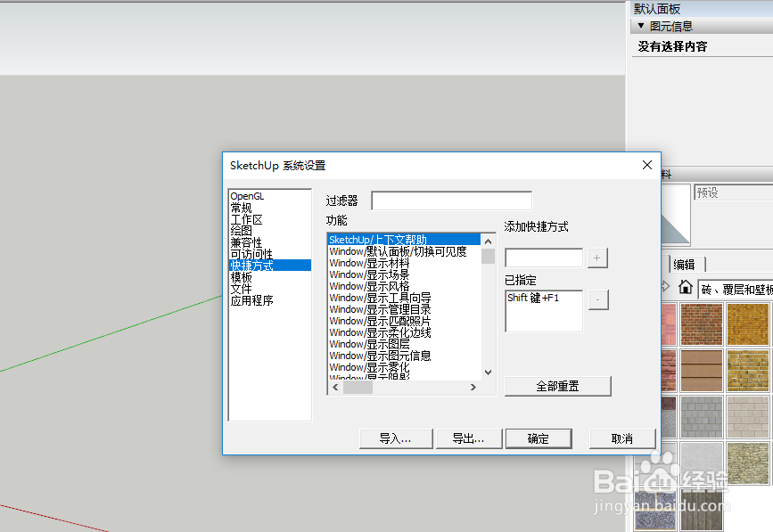Select Window/显示图元信息 function entry
Viewport: 773px width, 532px height.
click(380, 356)
